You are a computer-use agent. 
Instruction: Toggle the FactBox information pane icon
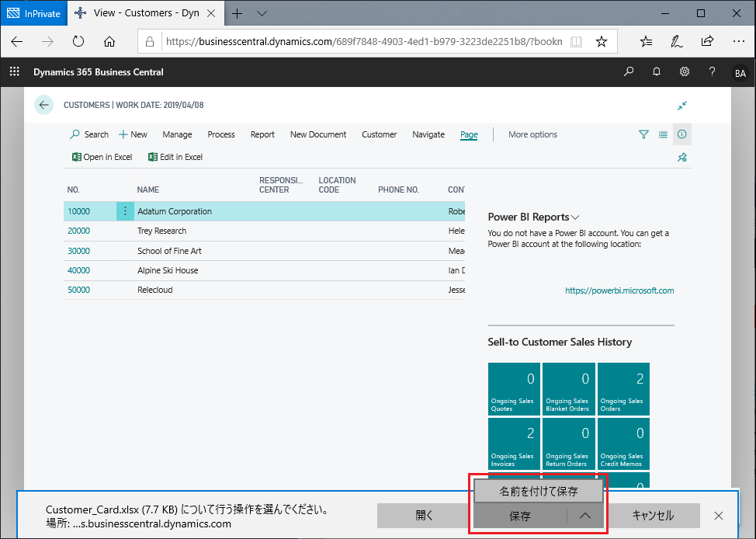point(681,134)
